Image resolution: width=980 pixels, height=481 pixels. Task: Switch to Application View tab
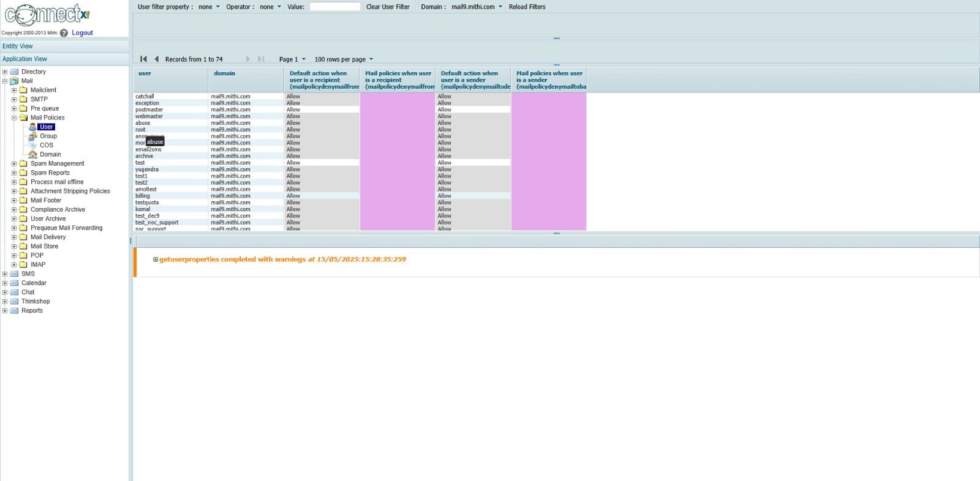click(24, 59)
